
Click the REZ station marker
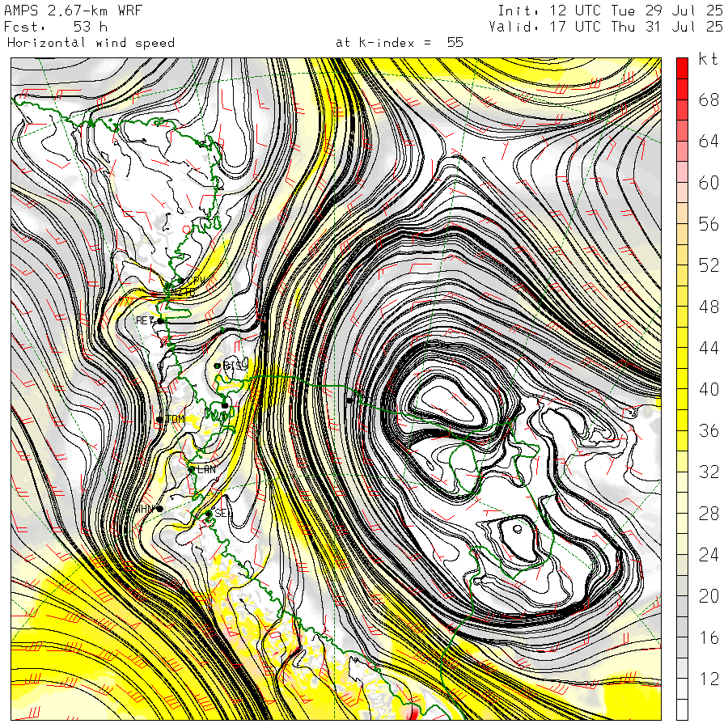161,321
